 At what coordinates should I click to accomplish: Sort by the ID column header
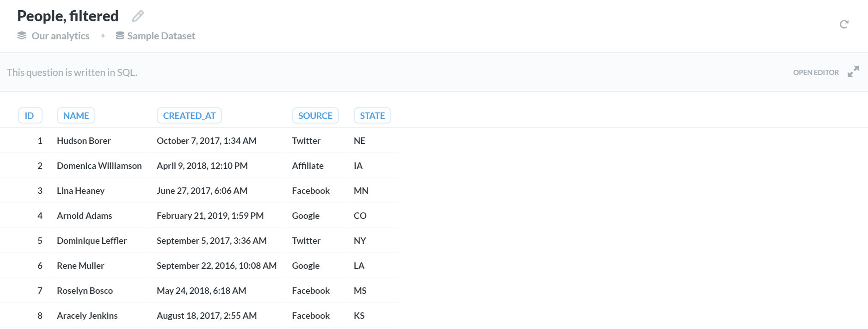(30, 116)
